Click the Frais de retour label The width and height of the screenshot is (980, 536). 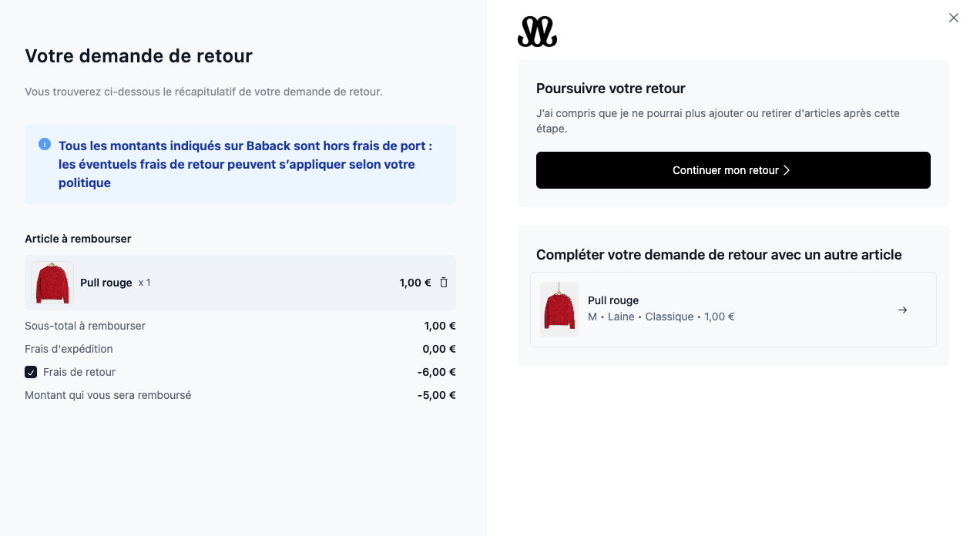79,372
